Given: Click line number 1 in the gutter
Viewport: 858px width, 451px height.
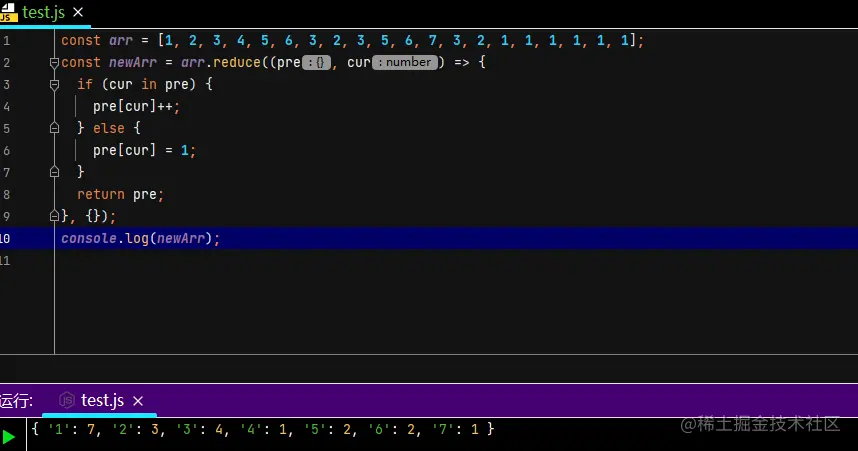Looking at the screenshot, I should tap(6, 41).
